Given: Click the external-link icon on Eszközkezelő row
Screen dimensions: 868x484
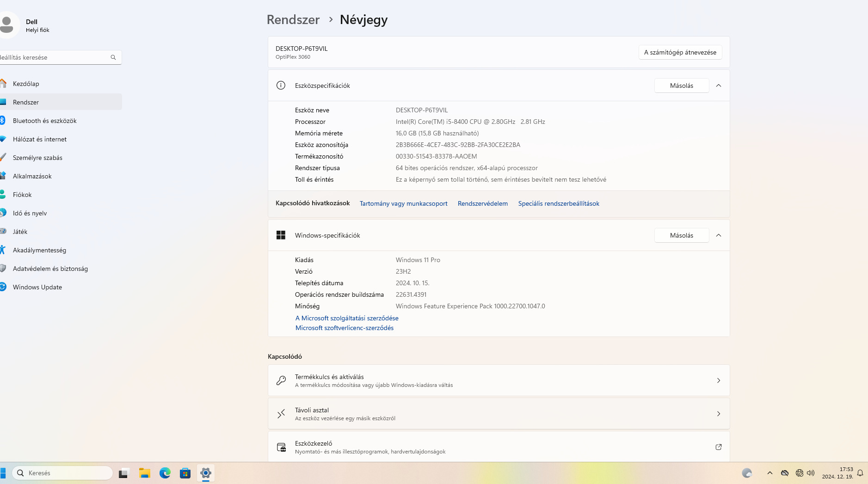Looking at the screenshot, I should point(719,447).
